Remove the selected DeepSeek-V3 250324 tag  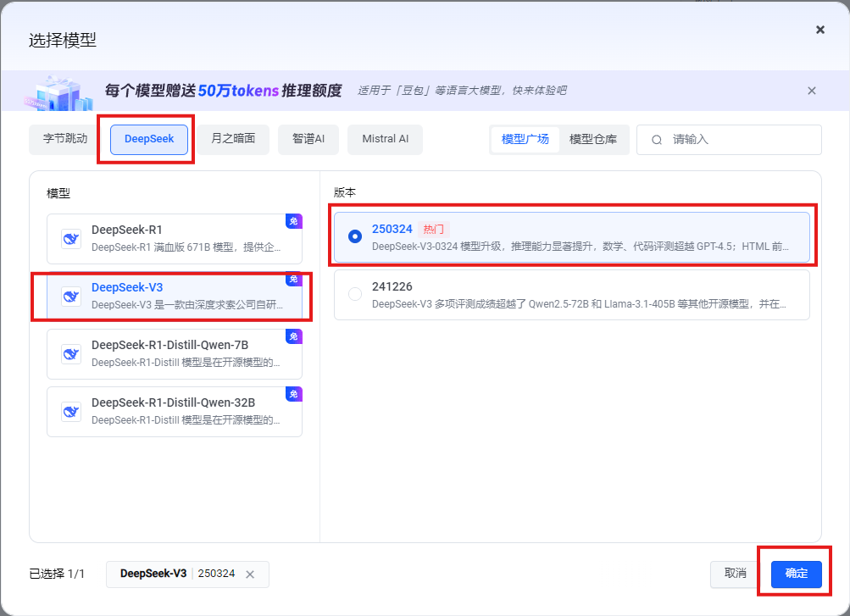tap(250, 574)
